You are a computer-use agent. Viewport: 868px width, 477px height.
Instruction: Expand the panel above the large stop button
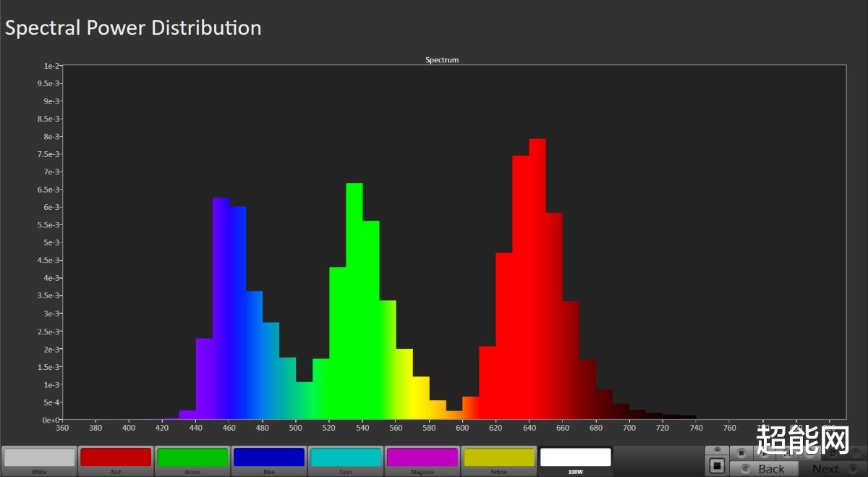(717, 450)
